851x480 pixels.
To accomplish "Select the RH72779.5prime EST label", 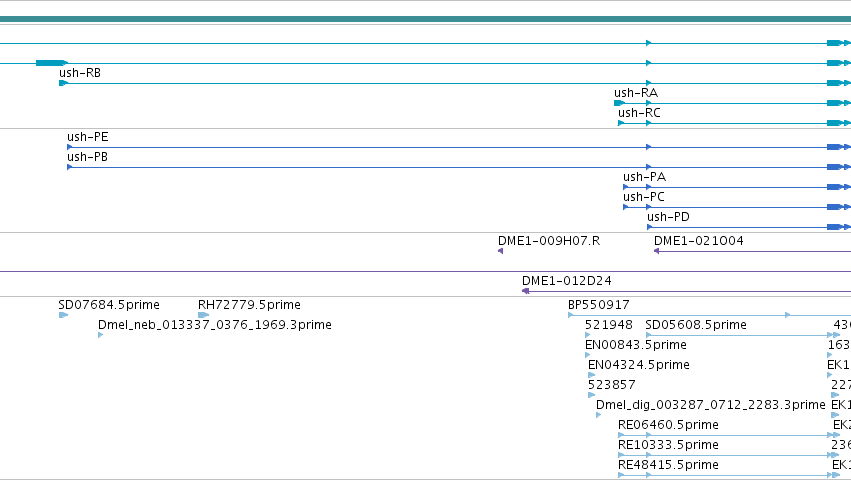I will 249,305.
